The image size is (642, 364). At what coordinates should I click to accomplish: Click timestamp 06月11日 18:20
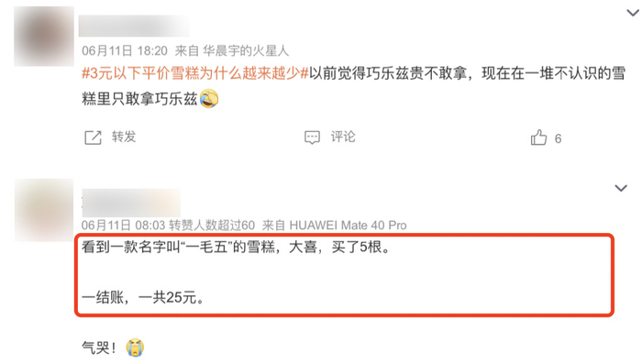tap(125, 50)
